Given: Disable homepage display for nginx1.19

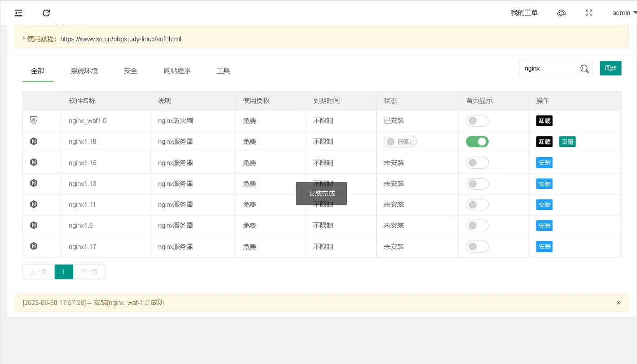Looking at the screenshot, I should click(477, 142).
